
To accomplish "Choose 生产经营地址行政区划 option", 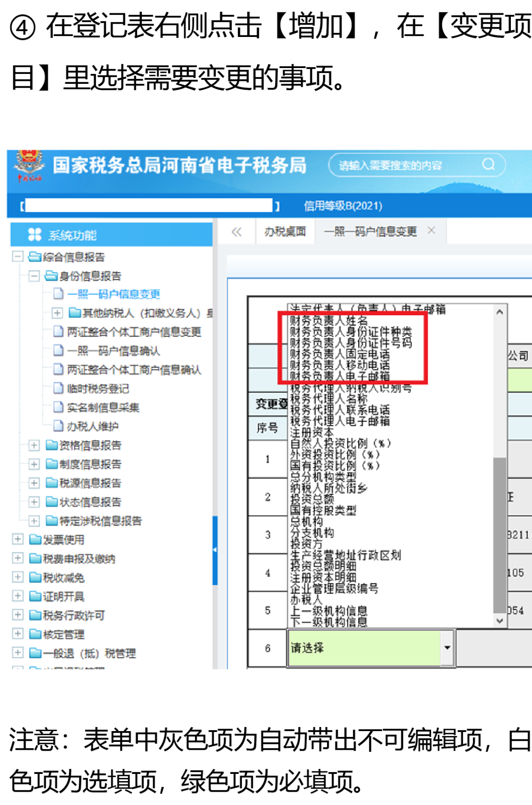I will [345, 555].
